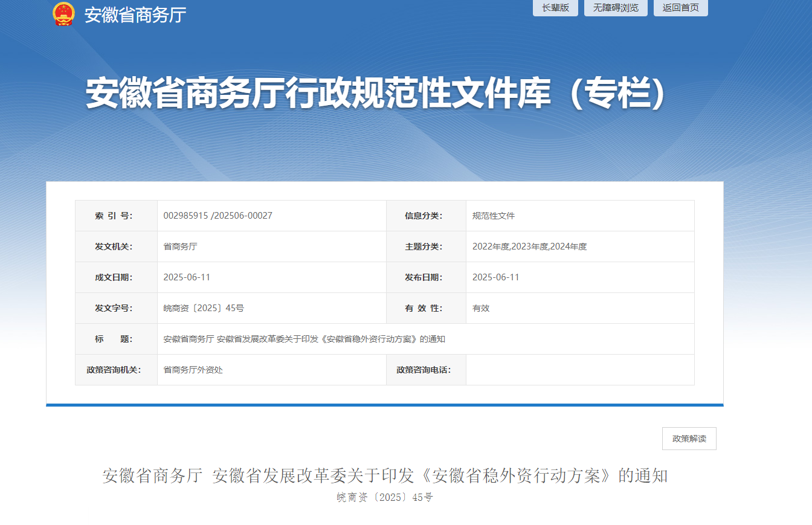Open the 安徽省商务厅 site title link
This screenshot has width=812, height=525.
tap(135, 15)
